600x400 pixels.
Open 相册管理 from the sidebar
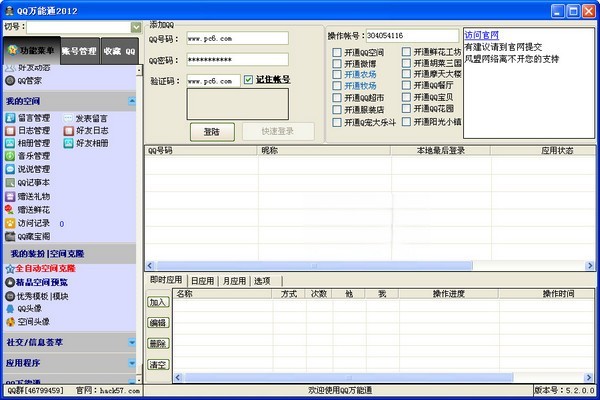(10, 143)
